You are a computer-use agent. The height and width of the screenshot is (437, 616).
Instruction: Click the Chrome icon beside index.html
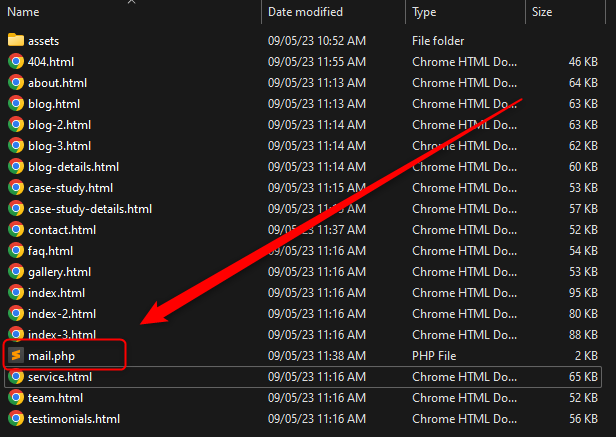point(16,292)
